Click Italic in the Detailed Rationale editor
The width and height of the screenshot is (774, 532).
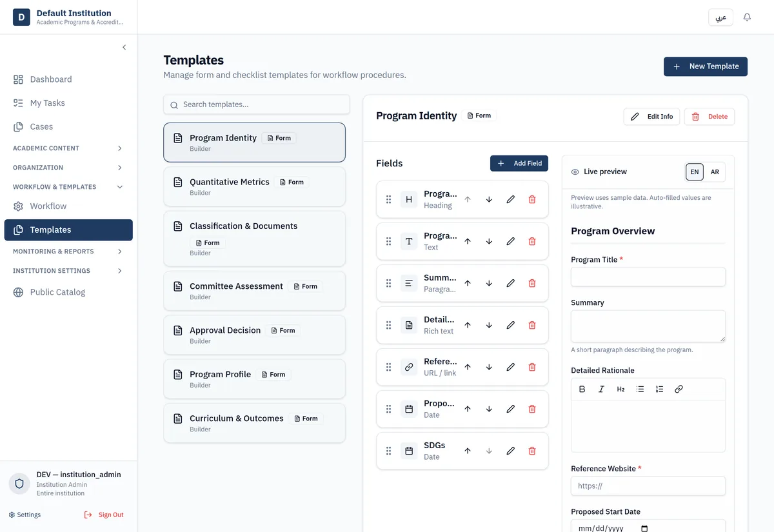click(x=601, y=389)
